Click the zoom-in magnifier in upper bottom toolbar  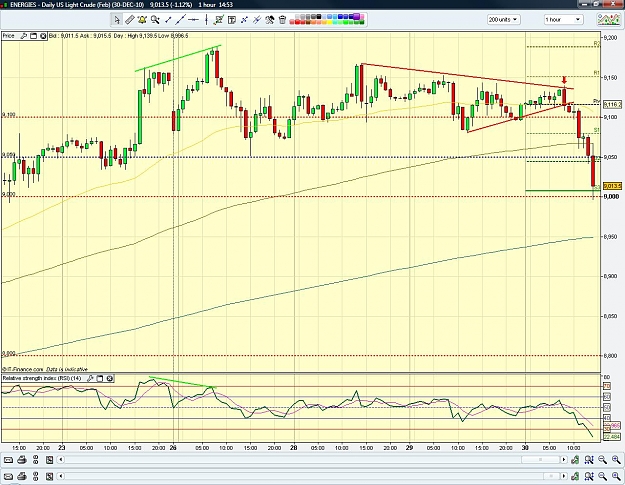(x=616, y=460)
